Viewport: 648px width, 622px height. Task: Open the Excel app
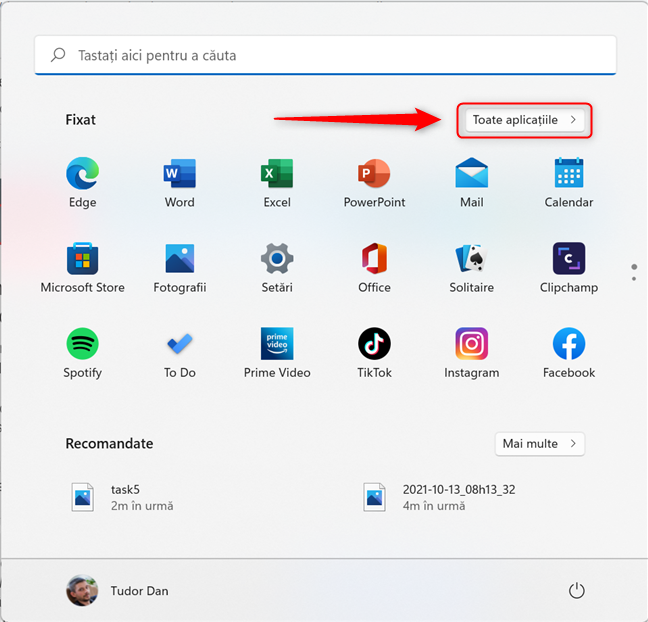coord(277,182)
